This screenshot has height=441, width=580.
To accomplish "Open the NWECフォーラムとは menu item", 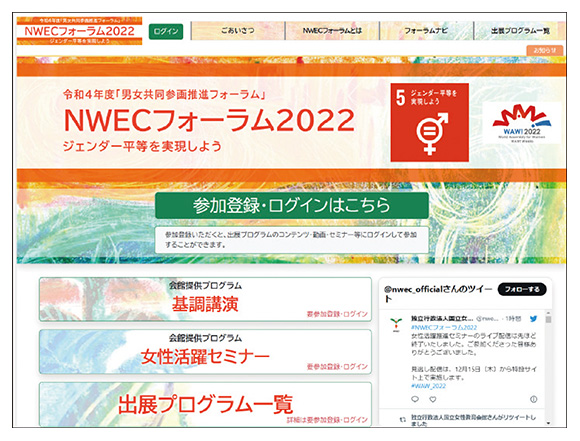I will click(332, 31).
